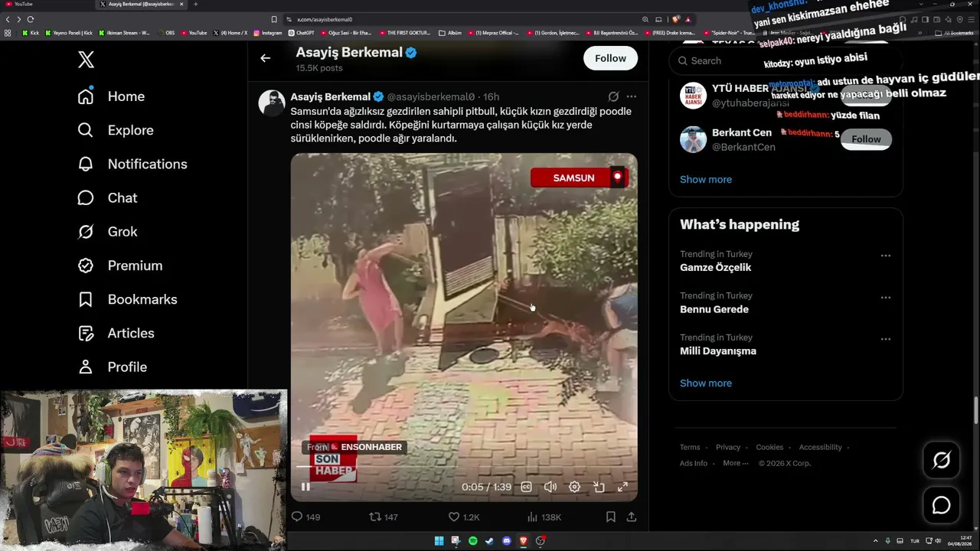Image resolution: width=980 pixels, height=551 pixels.
Task: Open the Bennu Gerede trending topic
Action: (x=714, y=309)
